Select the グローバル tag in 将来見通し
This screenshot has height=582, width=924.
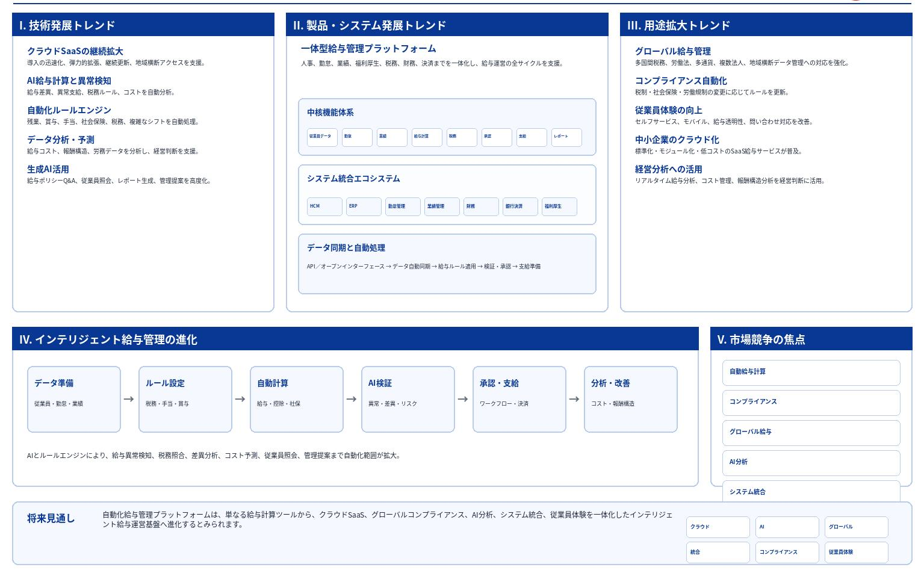[x=857, y=527]
